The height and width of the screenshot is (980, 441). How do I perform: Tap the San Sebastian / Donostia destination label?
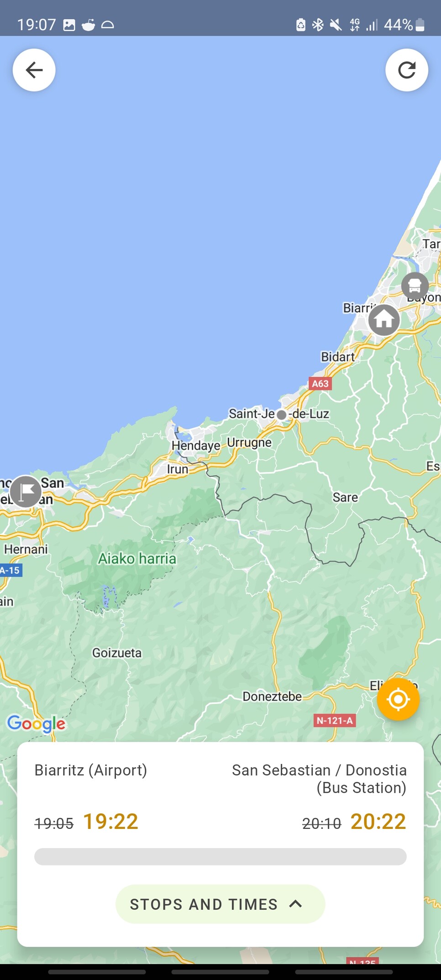[x=319, y=779]
